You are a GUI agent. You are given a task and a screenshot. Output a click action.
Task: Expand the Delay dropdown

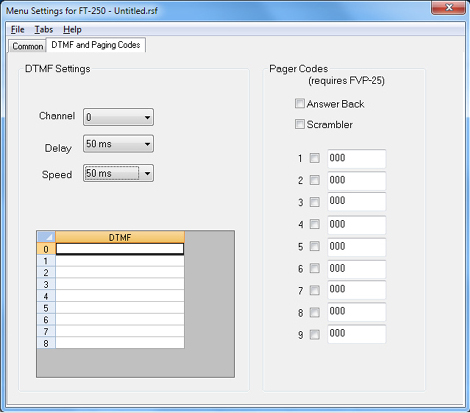point(118,144)
